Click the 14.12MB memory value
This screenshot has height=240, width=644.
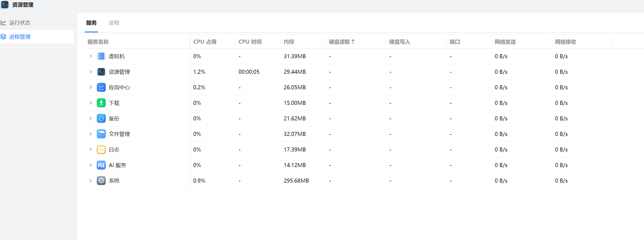point(295,165)
